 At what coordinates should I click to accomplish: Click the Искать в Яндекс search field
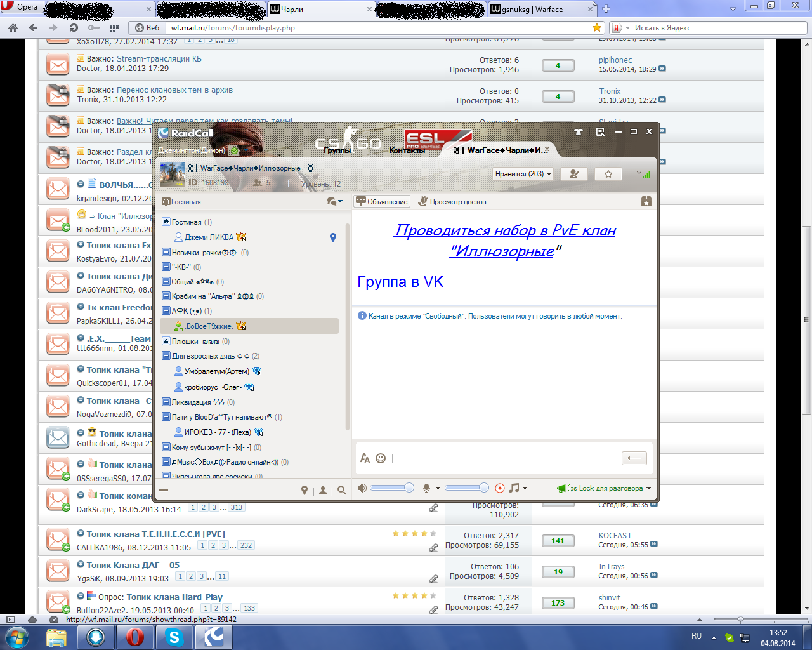[x=719, y=27]
